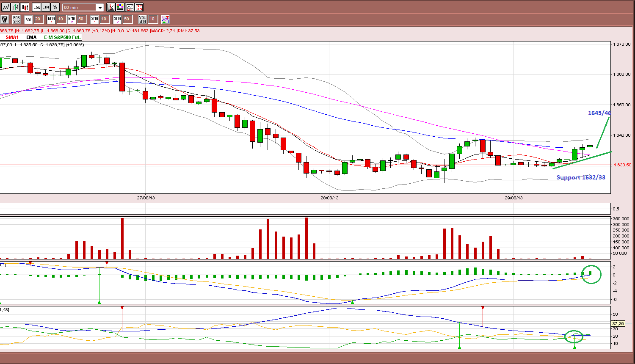Screen dimensions: 635x364
Task: Toggle the VOL EMA indicator
Action: pyautogui.click(x=143, y=19)
